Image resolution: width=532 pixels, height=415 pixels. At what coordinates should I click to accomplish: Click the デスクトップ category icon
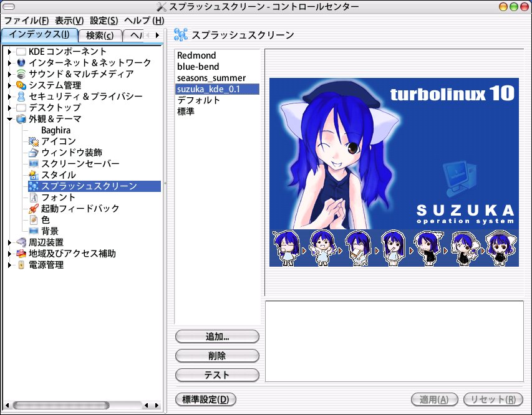(21, 108)
